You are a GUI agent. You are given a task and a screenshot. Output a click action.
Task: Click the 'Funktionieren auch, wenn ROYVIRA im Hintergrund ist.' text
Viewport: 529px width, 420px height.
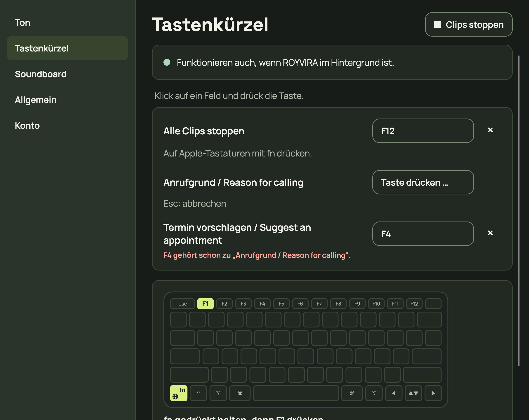pos(285,63)
